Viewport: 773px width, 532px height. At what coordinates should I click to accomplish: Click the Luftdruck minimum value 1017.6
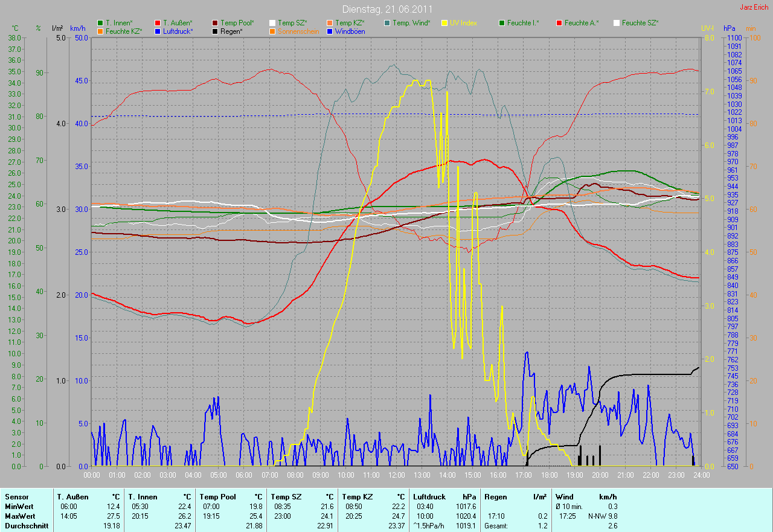tap(466, 507)
